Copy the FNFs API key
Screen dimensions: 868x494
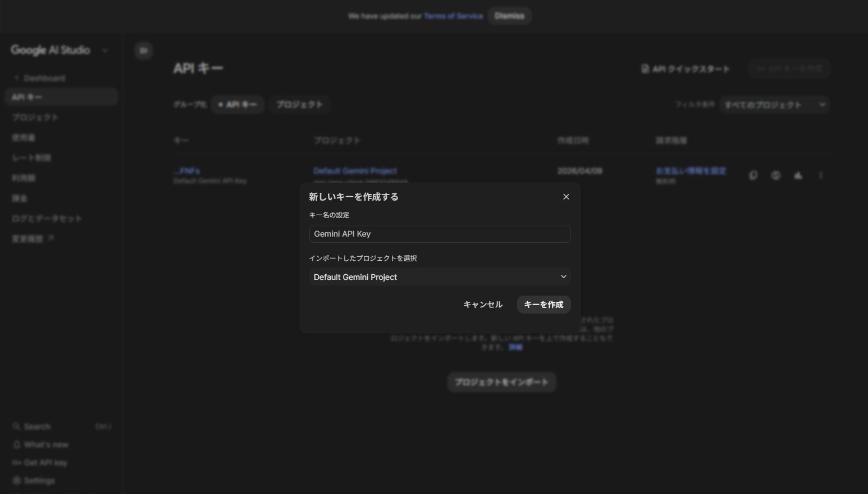753,175
